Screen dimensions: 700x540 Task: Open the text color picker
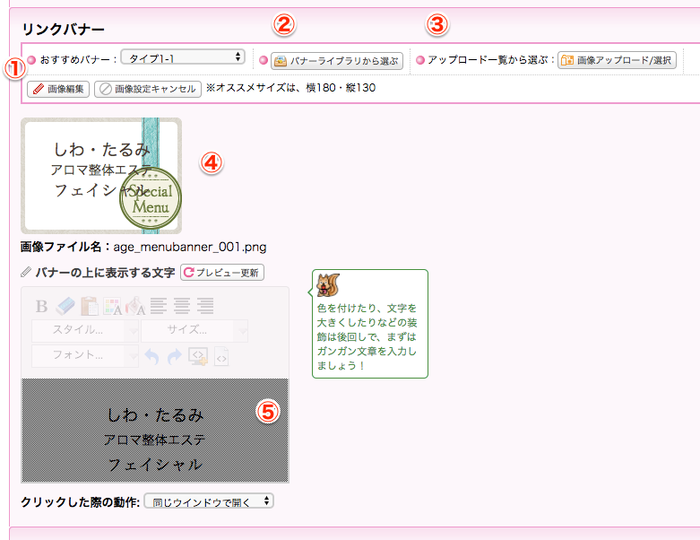pos(112,307)
